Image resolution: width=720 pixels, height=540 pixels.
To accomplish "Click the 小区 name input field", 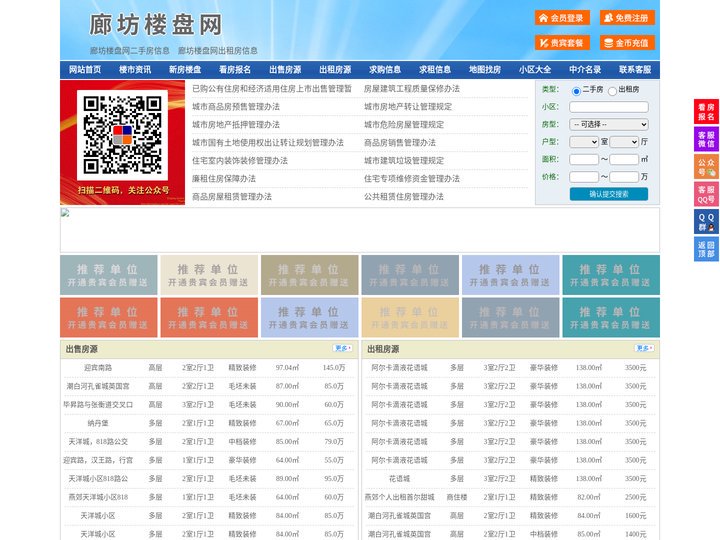I will (x=609, y=107).
